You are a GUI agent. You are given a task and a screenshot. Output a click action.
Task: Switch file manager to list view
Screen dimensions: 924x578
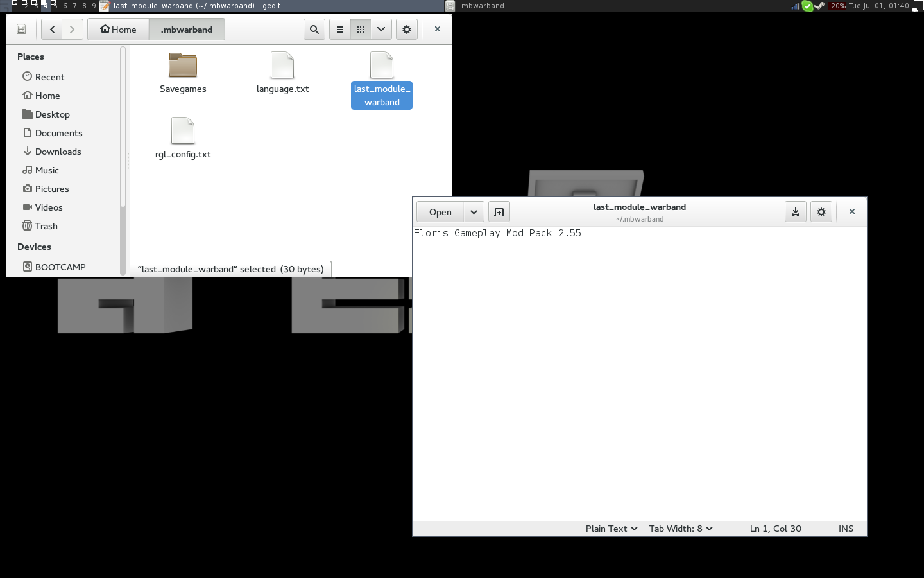point(340,30)
